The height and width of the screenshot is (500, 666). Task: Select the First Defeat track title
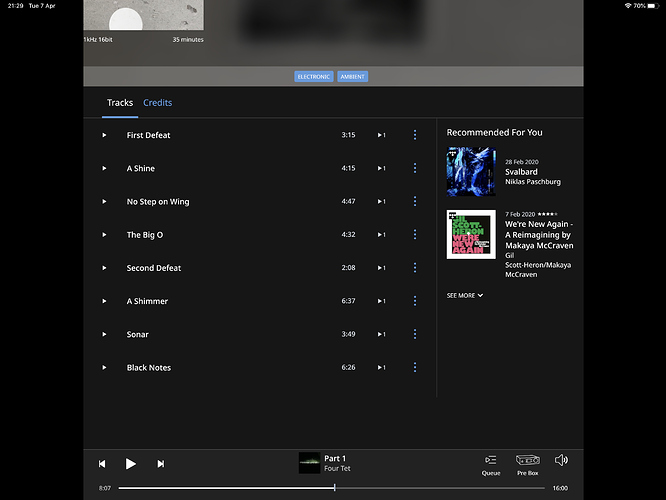coord(148,135)
